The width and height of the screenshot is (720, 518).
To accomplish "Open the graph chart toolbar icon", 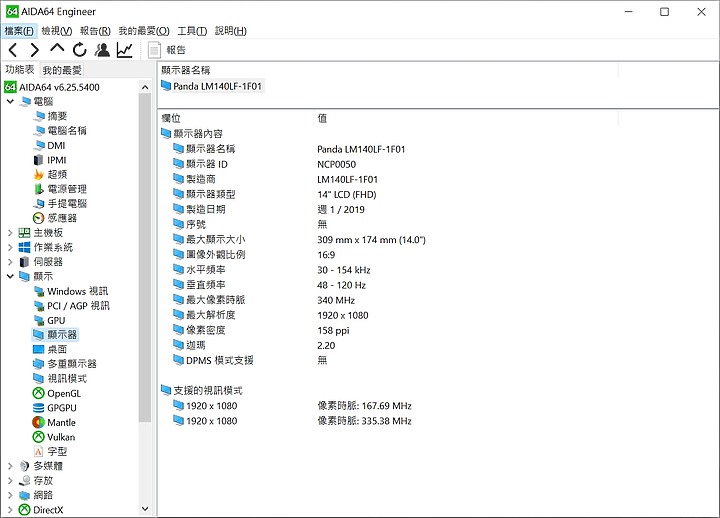I will click(124, 50).
